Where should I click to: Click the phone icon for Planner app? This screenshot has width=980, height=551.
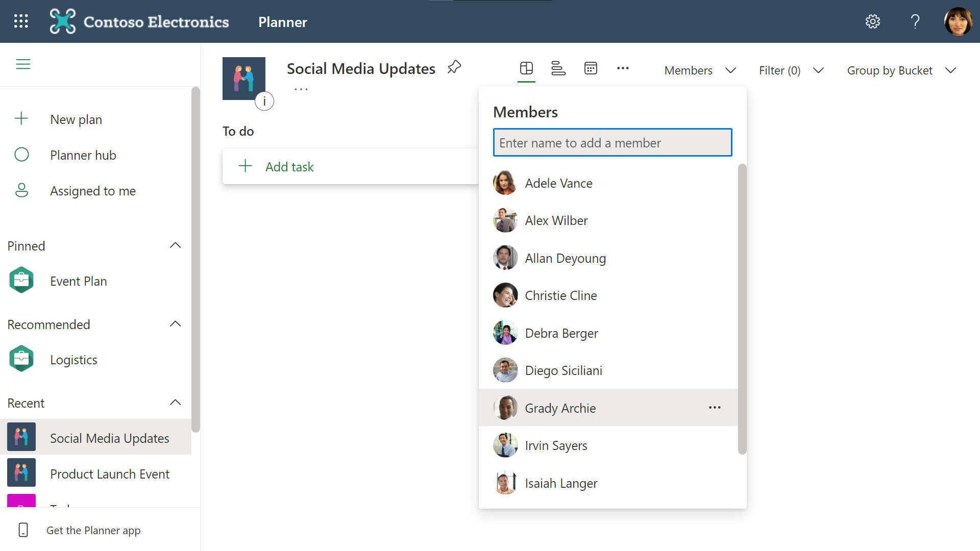(x=23, y=530)
